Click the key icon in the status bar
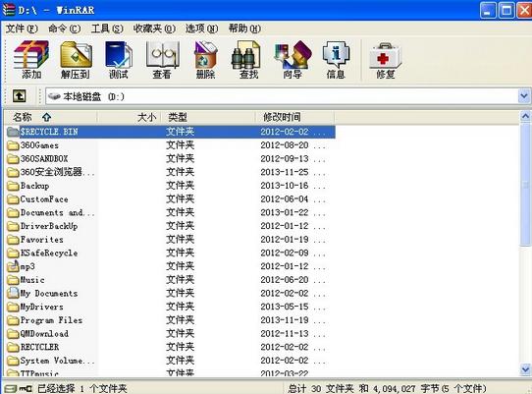The width and height of the screenshot is (532, 394). (26, 388)
